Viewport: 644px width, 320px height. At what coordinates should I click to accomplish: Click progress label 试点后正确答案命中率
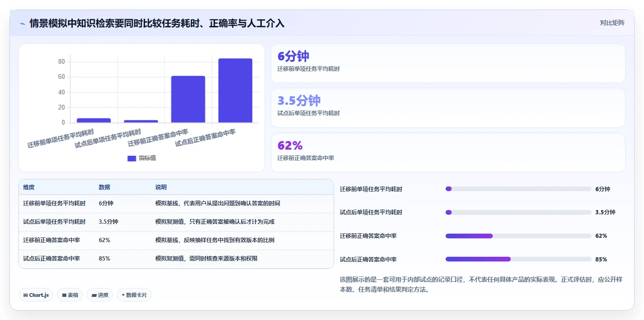tap(368, 259)
